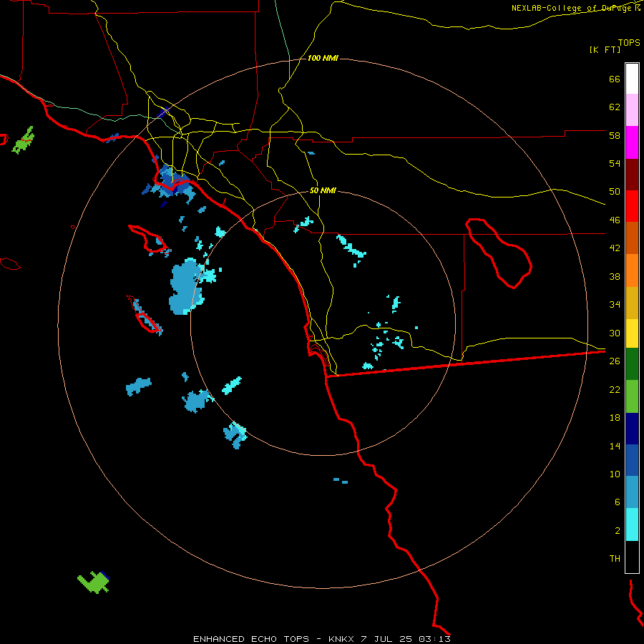
Task: Click the 34 scale label
Action: [x=615, y=304]
